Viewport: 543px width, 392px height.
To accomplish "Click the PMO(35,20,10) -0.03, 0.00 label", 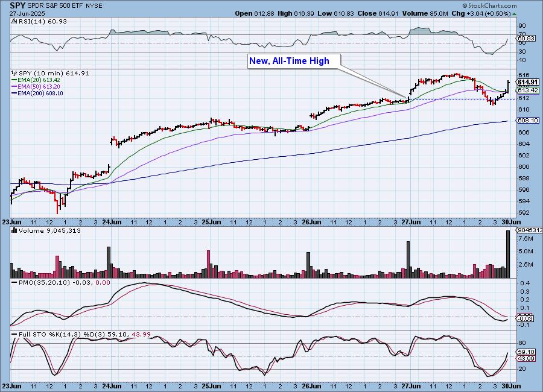I will pos(65,283).
